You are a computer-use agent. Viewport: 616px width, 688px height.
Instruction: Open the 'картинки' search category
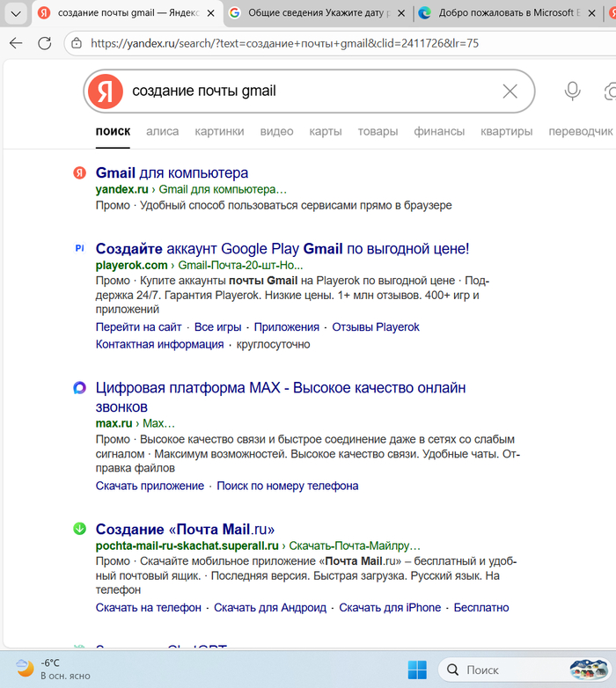(219, 131)
